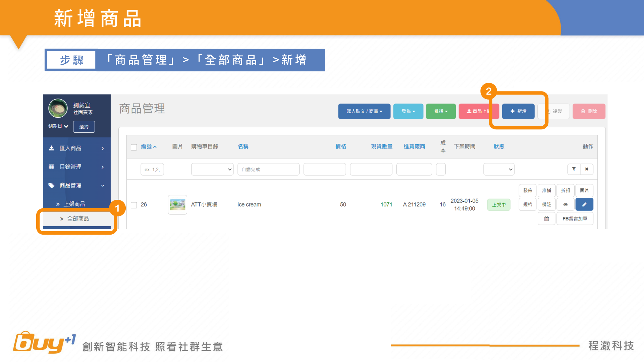Click the 續約 renew button
Viewport: 644px width, 362px height.
(84, 127)
